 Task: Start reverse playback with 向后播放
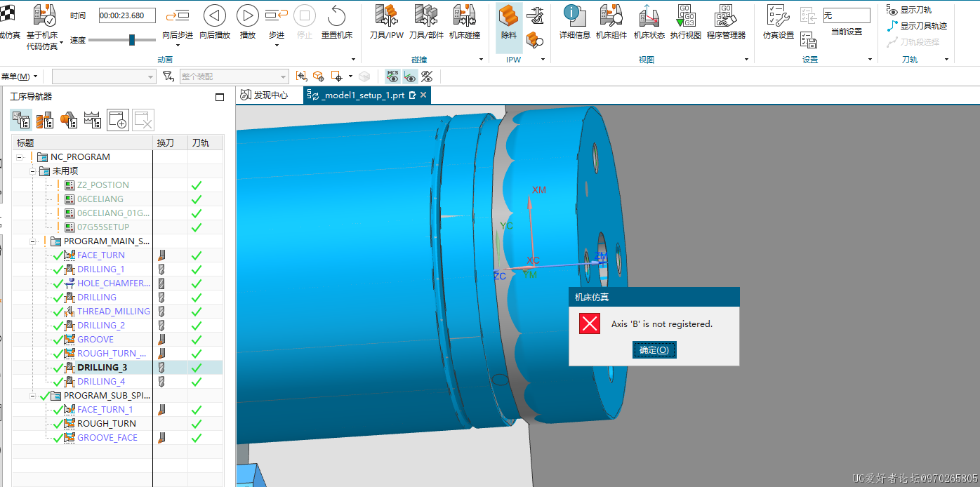(215, 15)
